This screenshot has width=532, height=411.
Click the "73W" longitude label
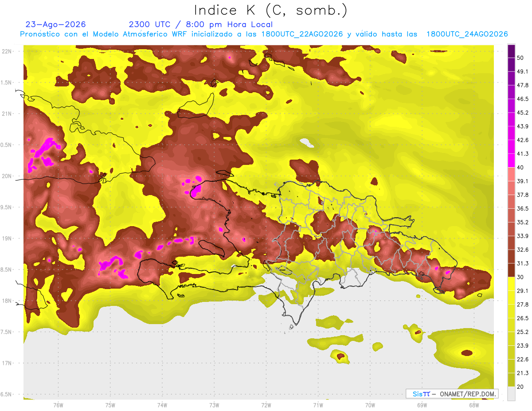[214, 405]
